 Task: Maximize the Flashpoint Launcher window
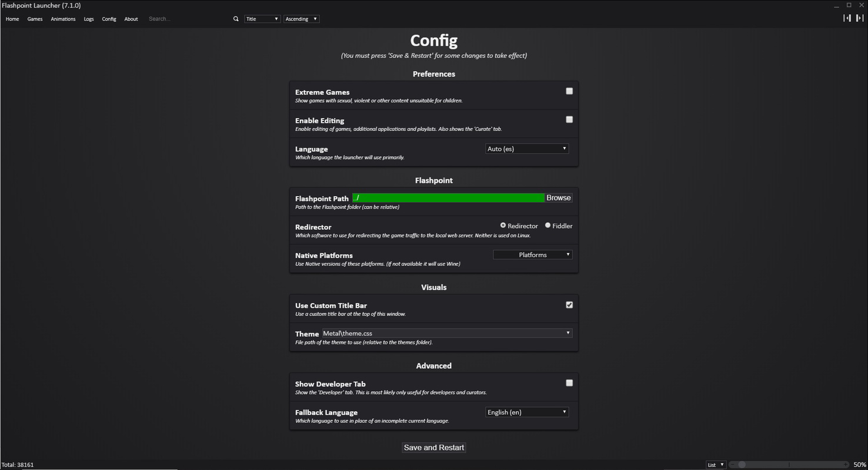(x=849, y=5)
